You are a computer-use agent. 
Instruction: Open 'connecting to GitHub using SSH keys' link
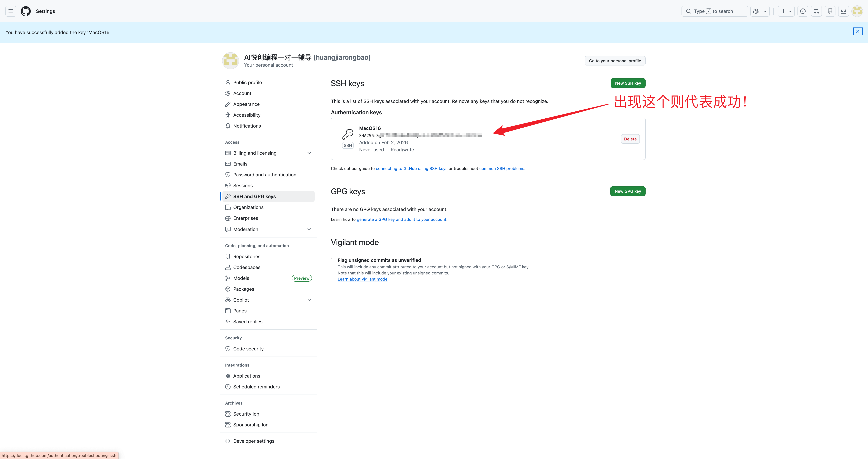(x=411, y=169)
